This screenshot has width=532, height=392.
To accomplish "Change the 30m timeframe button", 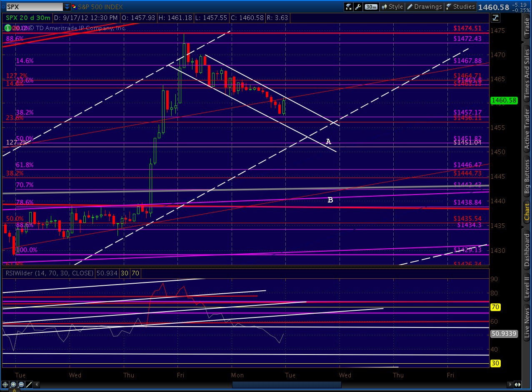I will click(371, 7).
